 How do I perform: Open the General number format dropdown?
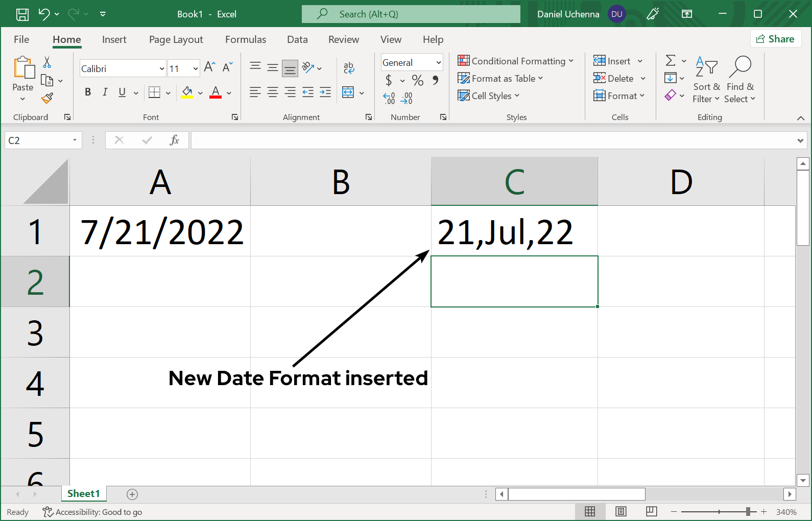(438, 62)
